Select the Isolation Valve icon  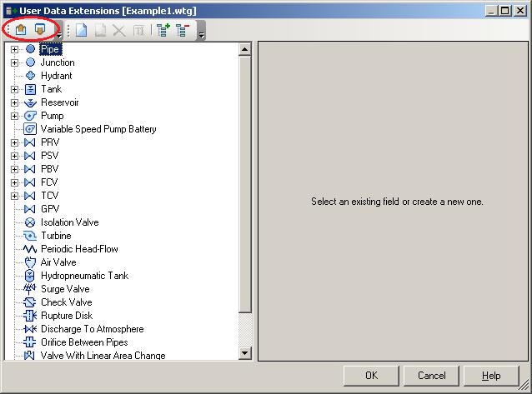(30, 222)
